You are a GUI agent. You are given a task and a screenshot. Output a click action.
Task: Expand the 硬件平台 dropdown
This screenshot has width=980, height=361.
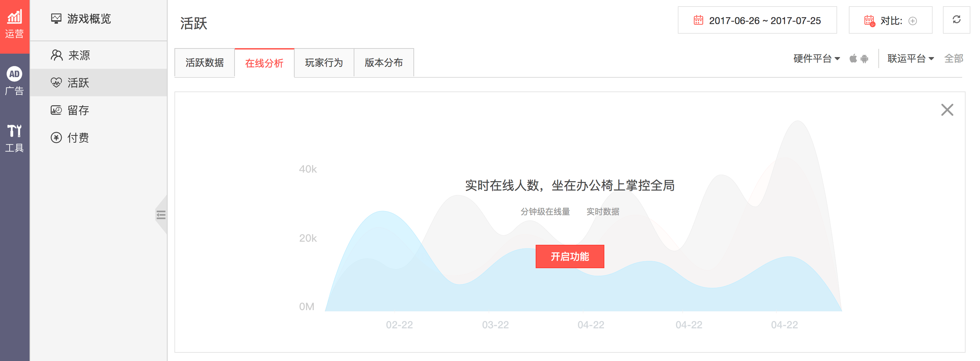point(816,59)
